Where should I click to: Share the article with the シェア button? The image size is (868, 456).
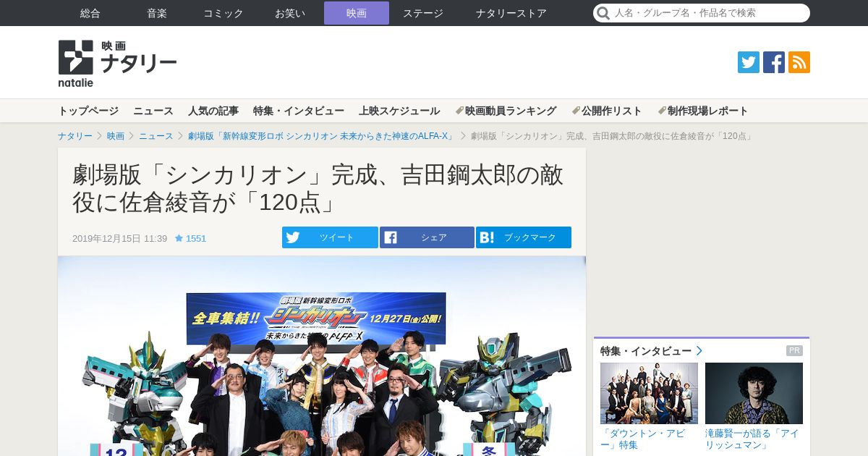(427, 237)
